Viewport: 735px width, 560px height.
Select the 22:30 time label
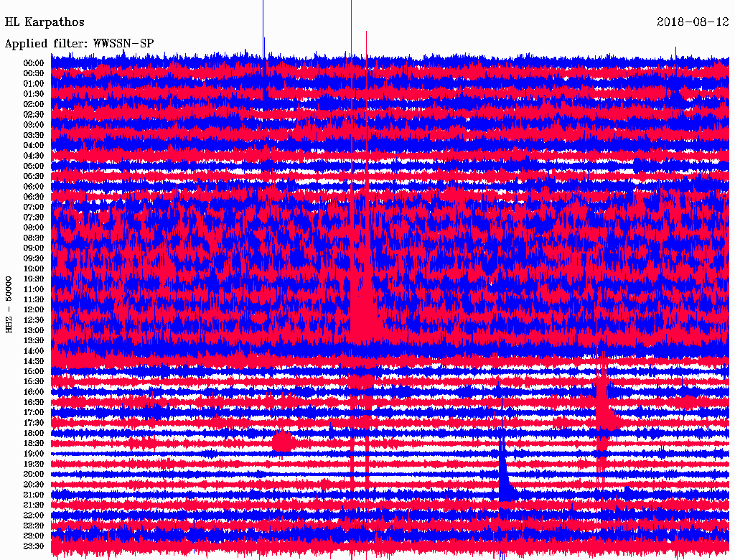coord(34,526)
